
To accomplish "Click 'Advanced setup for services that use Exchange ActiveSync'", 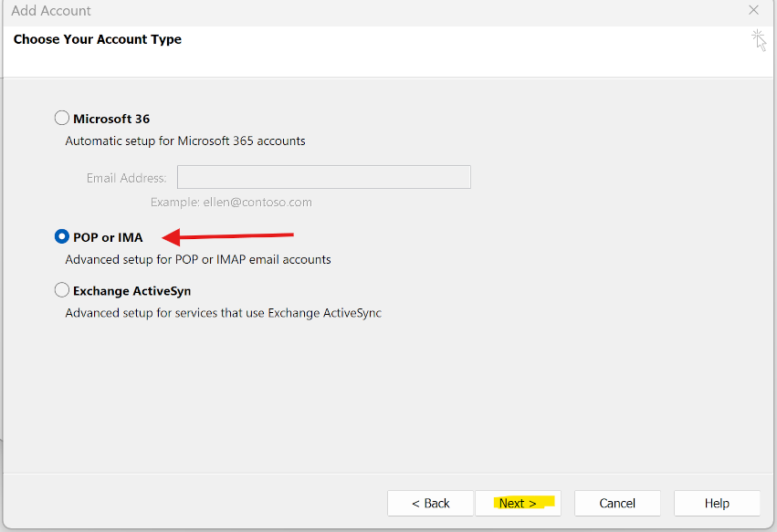I will pyautogui.click(x=224, y=313).
